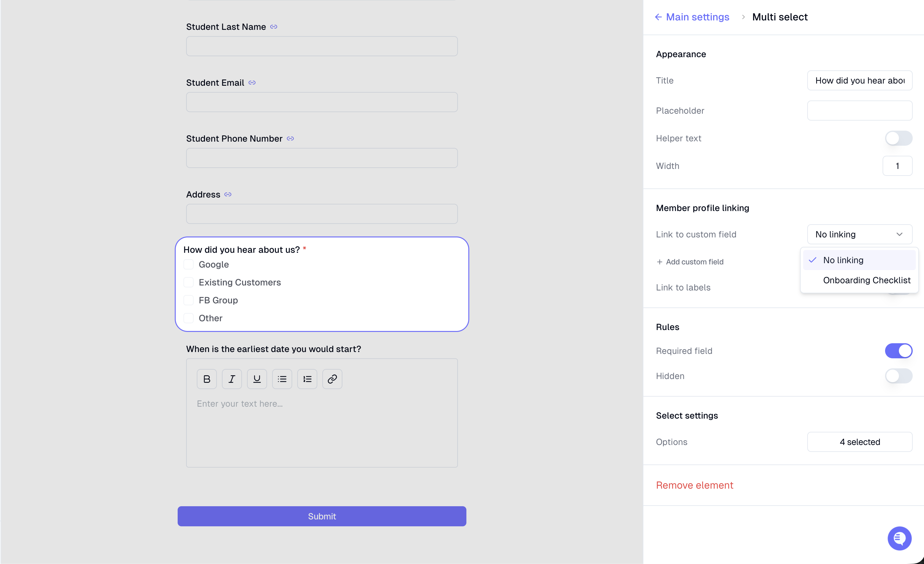This screenshot has width=924, height=564.
Task: Check the FB Group option
Action: click(x=189, y=300)
